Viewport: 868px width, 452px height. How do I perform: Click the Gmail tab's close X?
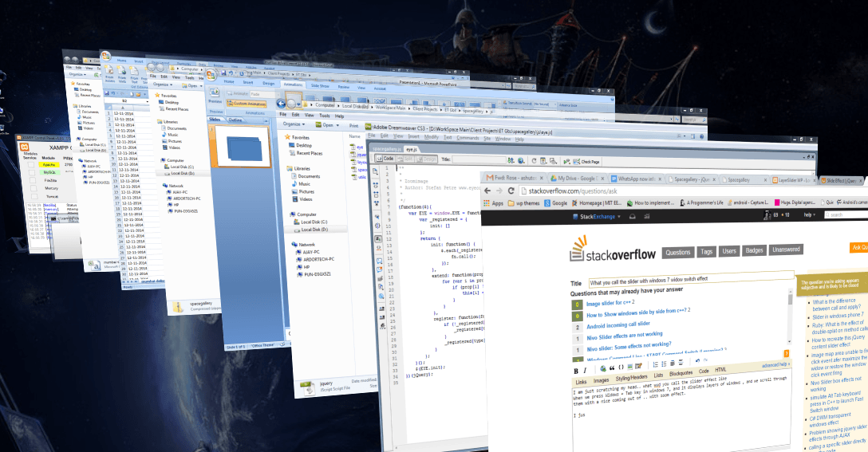click(542, 178)
